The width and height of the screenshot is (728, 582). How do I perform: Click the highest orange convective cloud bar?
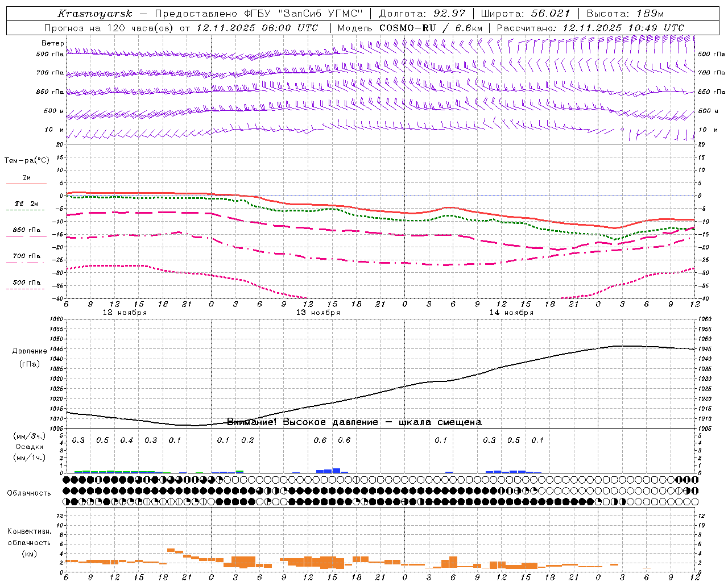[171, 550]
